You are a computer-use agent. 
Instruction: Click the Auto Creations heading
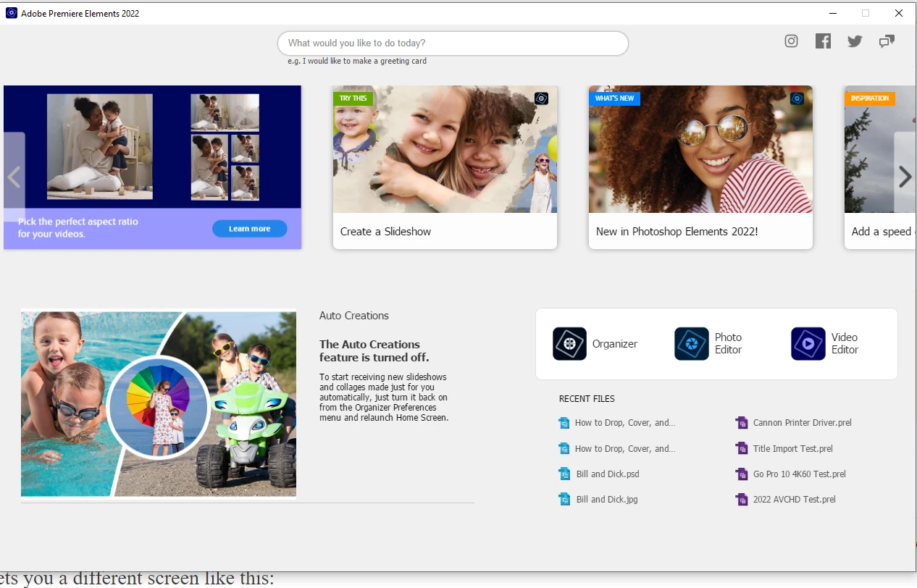pyautogui.click(x=354, y=316)
